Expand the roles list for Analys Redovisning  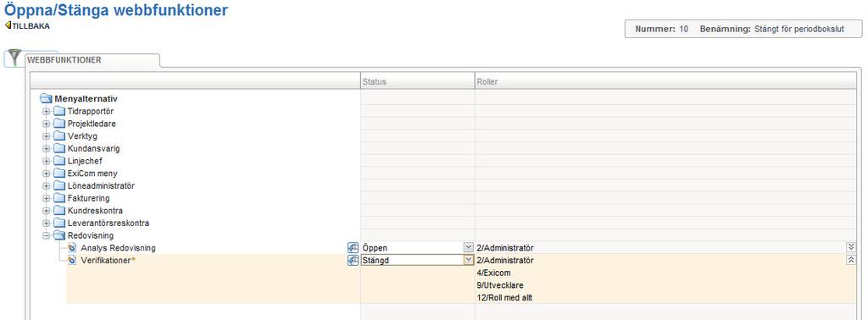pyautogui.click(x=851, y=247)
